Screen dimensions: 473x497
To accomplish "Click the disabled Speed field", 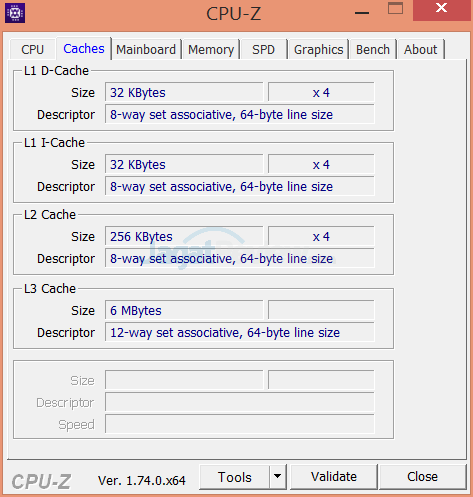I will click(x=240, y=424).
